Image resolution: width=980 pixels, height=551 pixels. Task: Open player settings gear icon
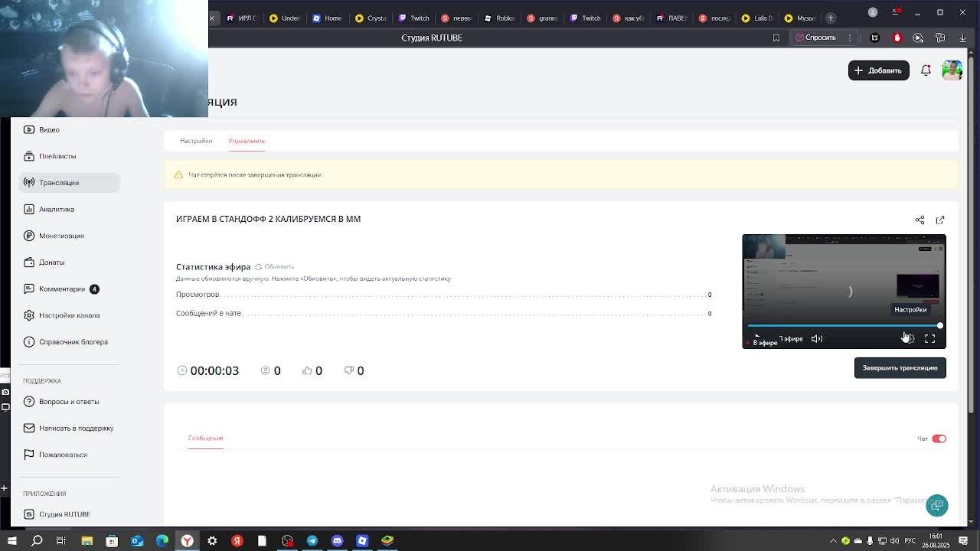tap(908, 338)
